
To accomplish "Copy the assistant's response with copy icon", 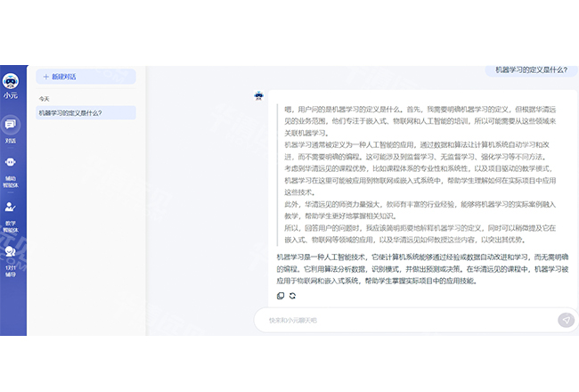I will [281, 296].
